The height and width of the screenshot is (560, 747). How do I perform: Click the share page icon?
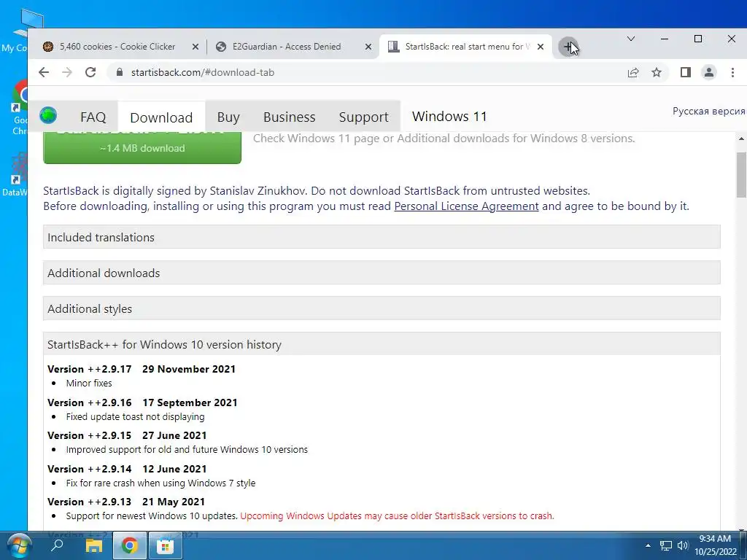pyautogui.click(x=633, y=72)
